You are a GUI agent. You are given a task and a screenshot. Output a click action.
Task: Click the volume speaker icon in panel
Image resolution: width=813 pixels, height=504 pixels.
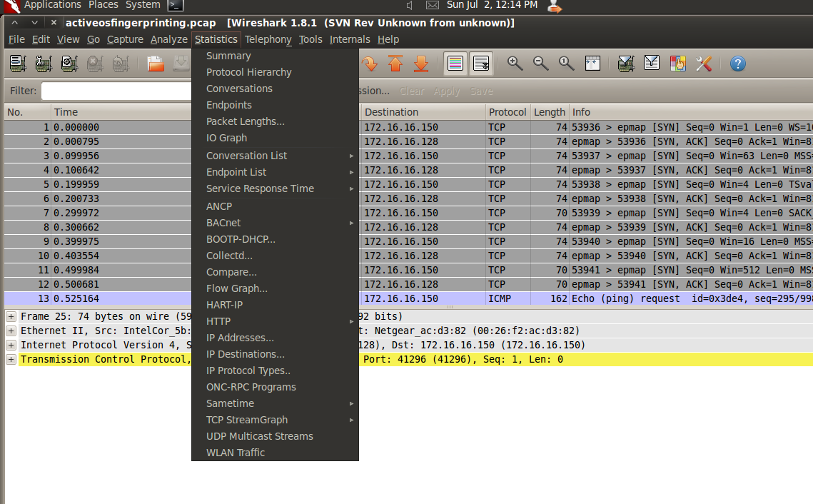pyautogui.click(x=410, y=5)
